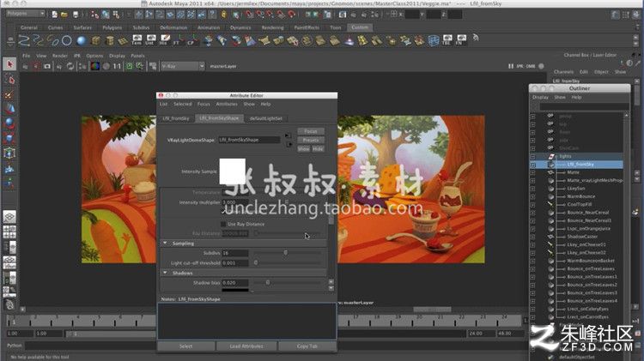
Task: Click the pause IPR icon
Action: point(511,66)
